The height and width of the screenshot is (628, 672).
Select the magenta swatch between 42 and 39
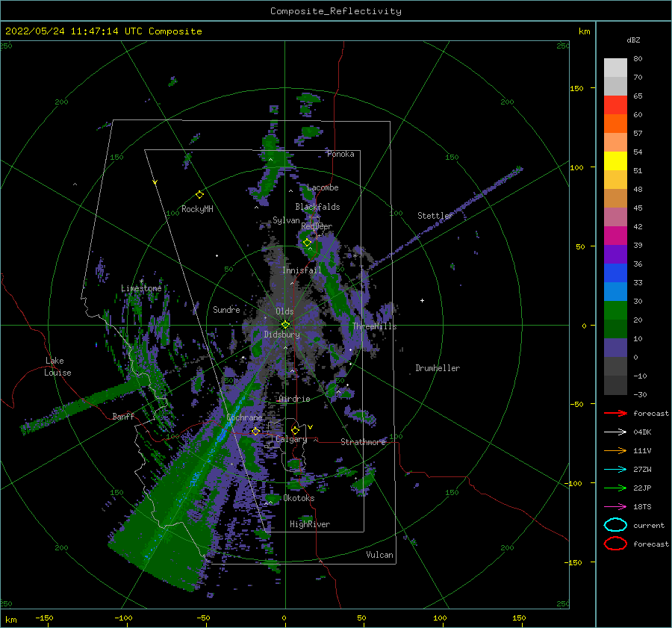tap(615, 236)
